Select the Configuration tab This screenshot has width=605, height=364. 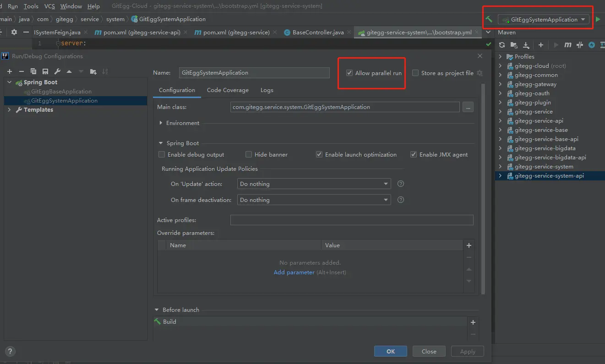tap(177, 90)
